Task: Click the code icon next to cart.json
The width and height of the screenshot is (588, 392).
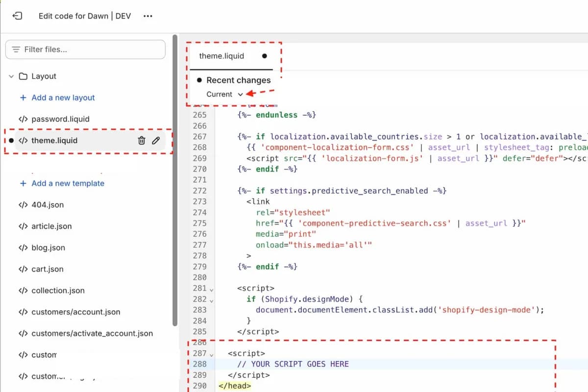Action: [23, 269]
